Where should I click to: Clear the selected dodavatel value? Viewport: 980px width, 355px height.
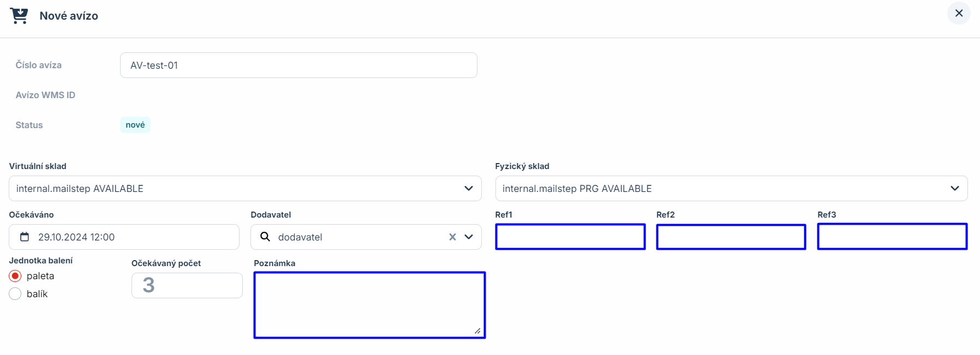coord(452,237)
